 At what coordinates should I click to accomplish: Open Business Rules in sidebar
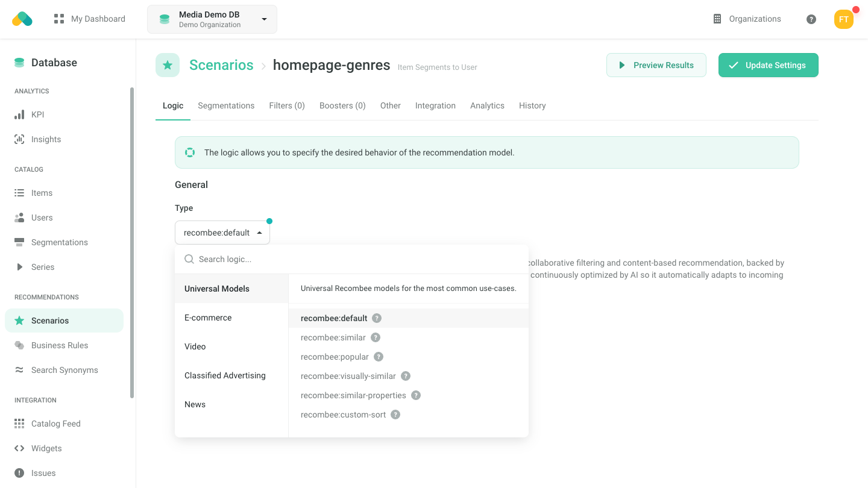[64, 345]
